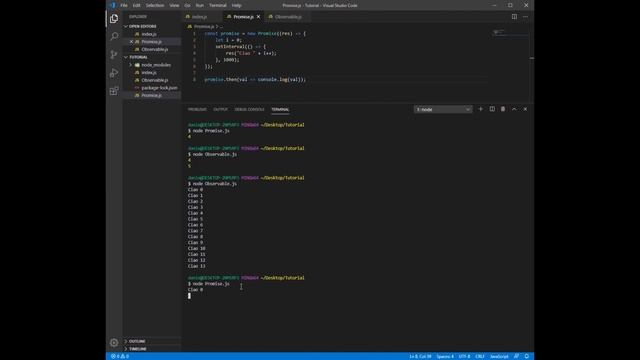Click the Promise.js breadcrumb
Viewport: 640px width, 360px height.
(x=203, y=26)
